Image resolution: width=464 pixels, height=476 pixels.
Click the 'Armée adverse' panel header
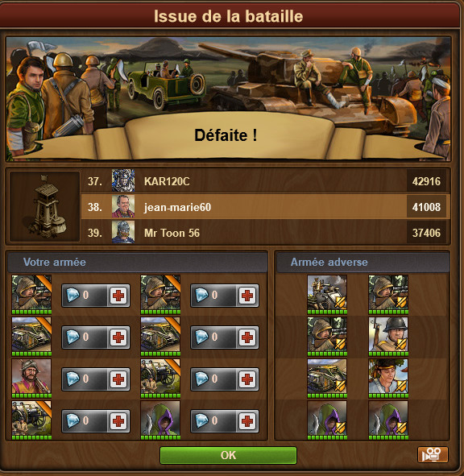coord(362,262)
